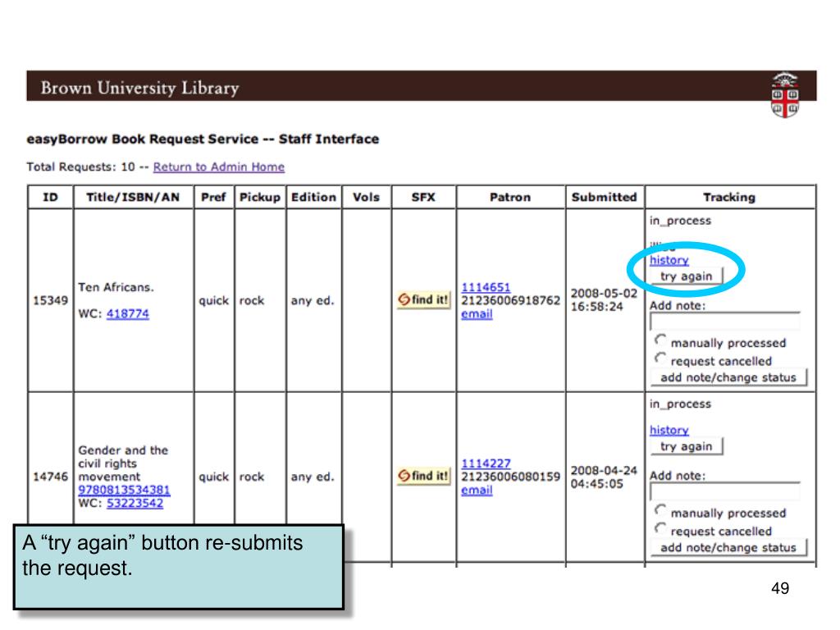The height and width of the screenshot is (630, 840).
Task: View history for request 14746
Action: point(669,430)
